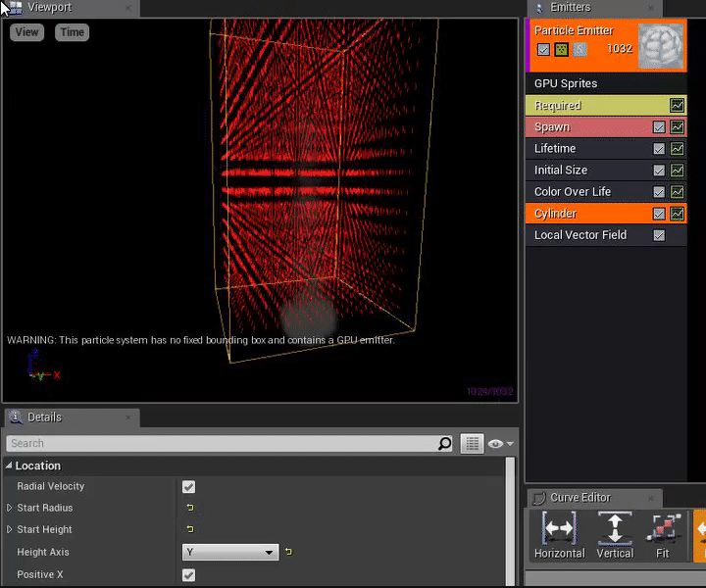Click the graph icon on Required module
Image resolution: width=706 pixels, height=588 pixels.
click(x=677, y=106)
